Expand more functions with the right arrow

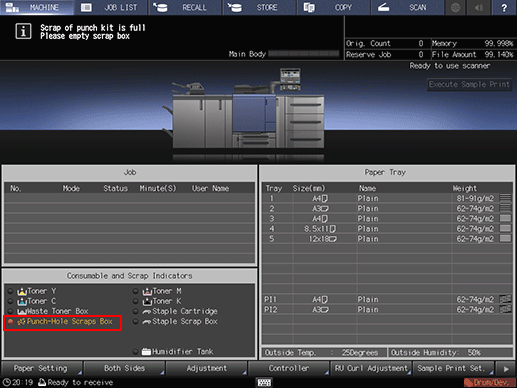[506, 368]
